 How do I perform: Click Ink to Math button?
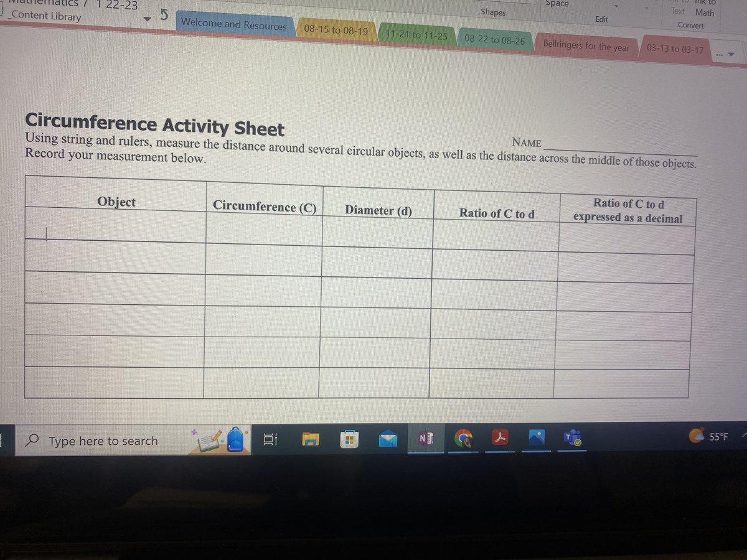(x=705, y=9)
